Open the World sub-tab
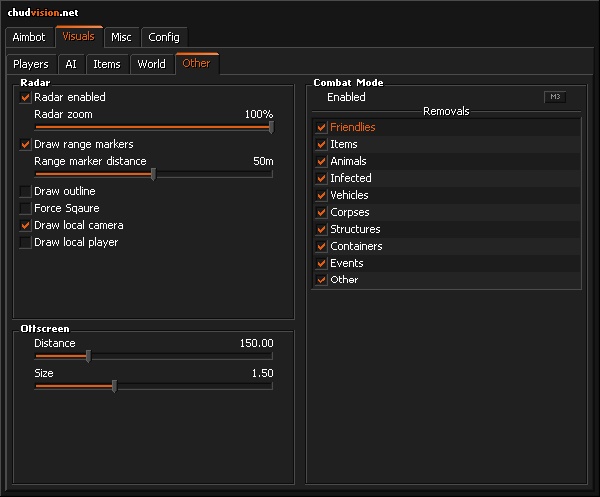The height and width of the screenshot is (497, 600). click(x=152, y=64)
